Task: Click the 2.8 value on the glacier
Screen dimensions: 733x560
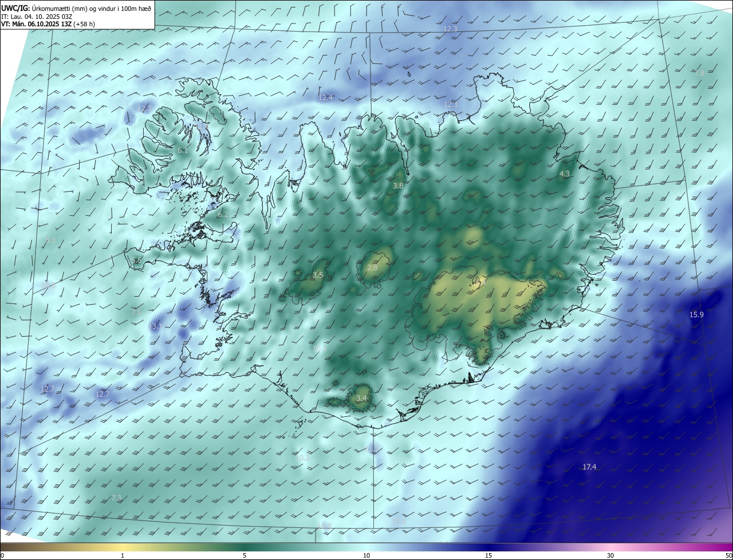Action: click(x=372, y=268)
